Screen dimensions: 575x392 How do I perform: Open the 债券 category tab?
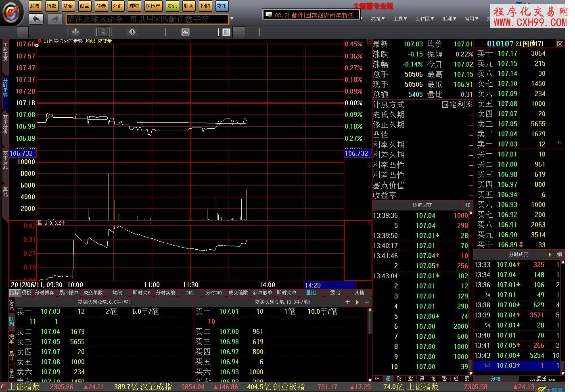click(x=101, y=6)
